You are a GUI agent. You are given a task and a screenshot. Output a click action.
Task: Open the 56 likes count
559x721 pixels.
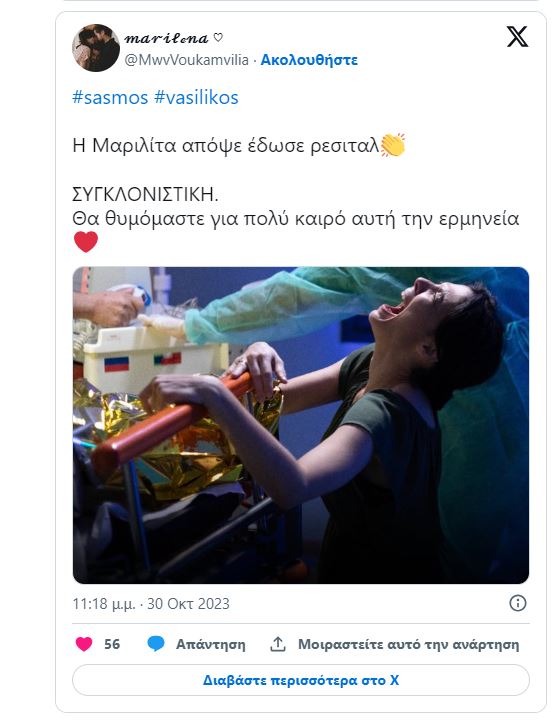point(112,644)
